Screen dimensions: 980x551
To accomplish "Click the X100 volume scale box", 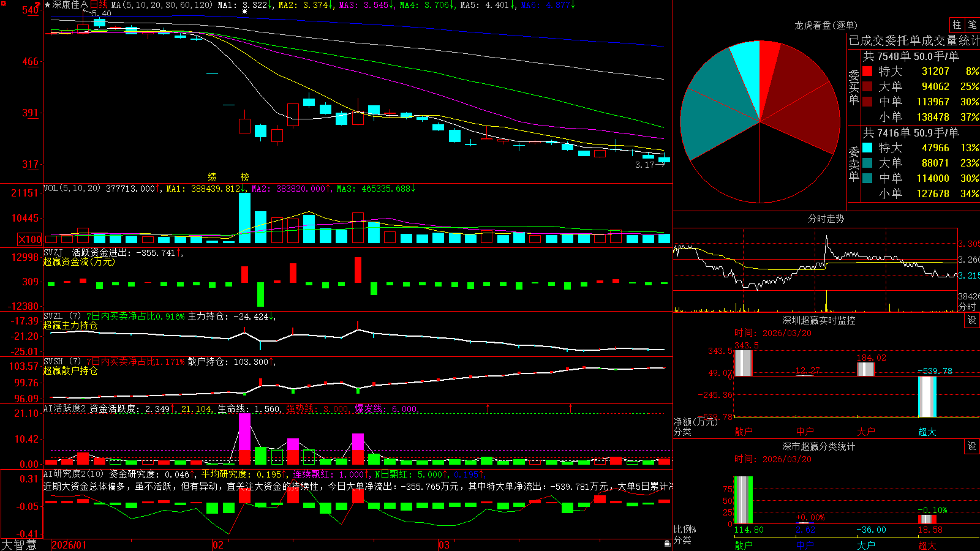I will (30, 239).
